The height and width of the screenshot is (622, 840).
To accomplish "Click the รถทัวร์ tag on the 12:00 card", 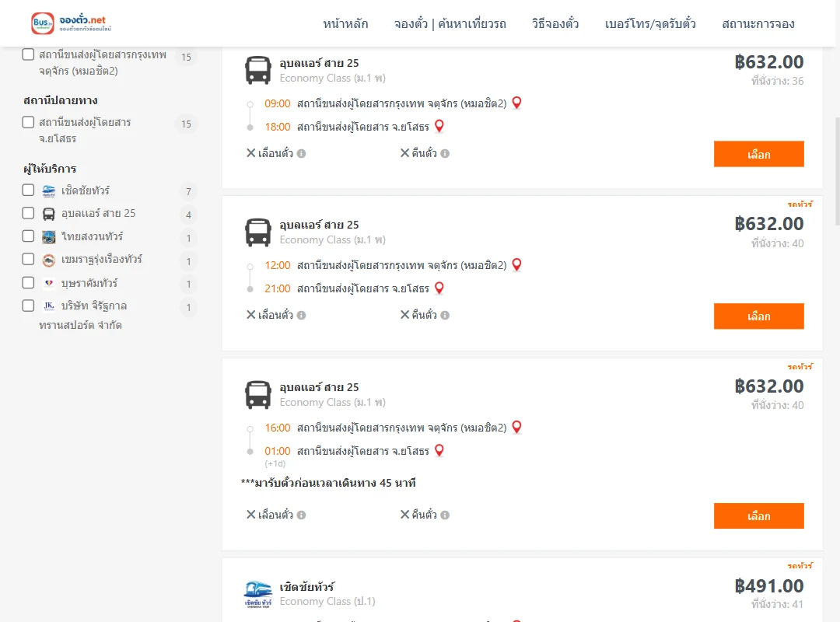I will [800, 204].
